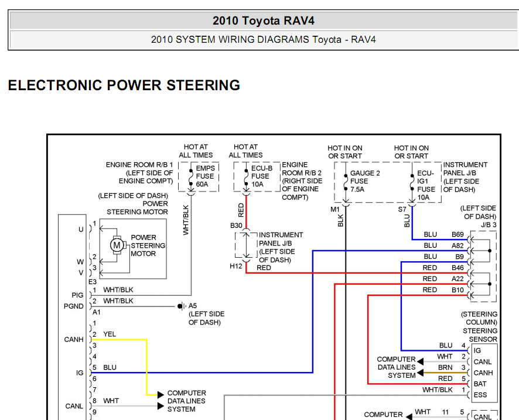Screen dimensions: 519x420
Task: Click the vertical 'BLK' wire label
Action: point(340,221)
